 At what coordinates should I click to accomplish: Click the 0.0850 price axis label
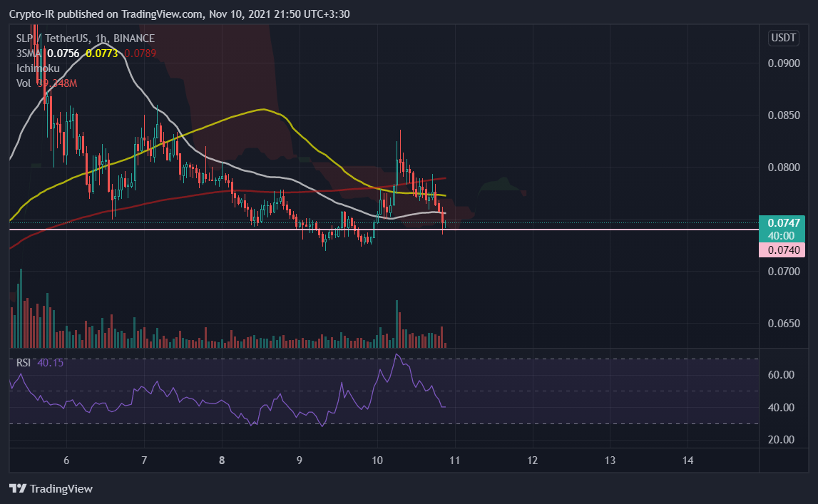pyautogui.click(x=784, y=115)
